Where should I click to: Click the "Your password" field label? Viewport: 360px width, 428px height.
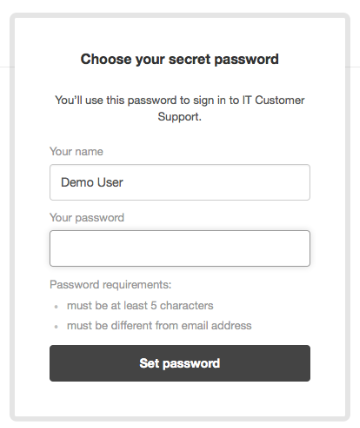(87, 218)
